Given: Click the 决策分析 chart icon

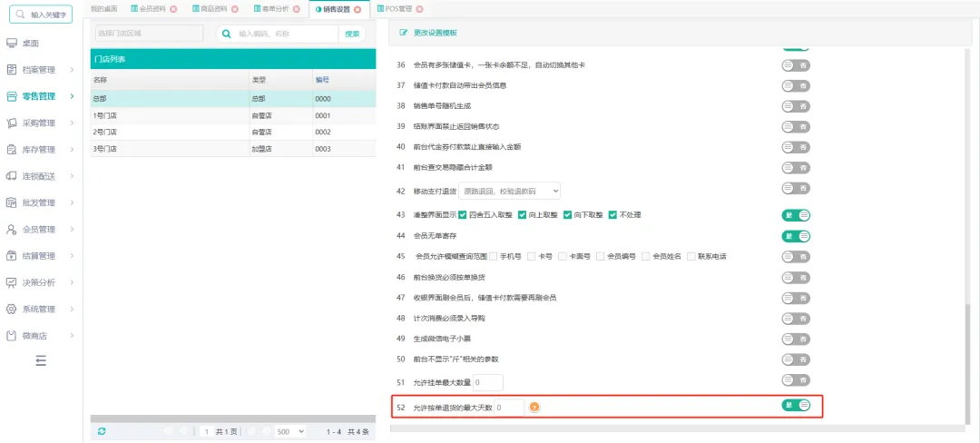Looking at the screenshot, I should click(11, 282).
